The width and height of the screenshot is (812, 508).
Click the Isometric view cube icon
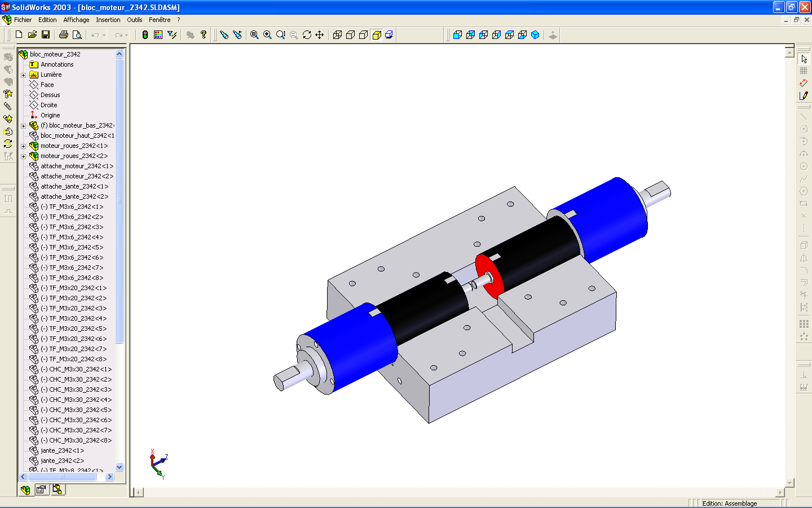[x=535, y=35]
